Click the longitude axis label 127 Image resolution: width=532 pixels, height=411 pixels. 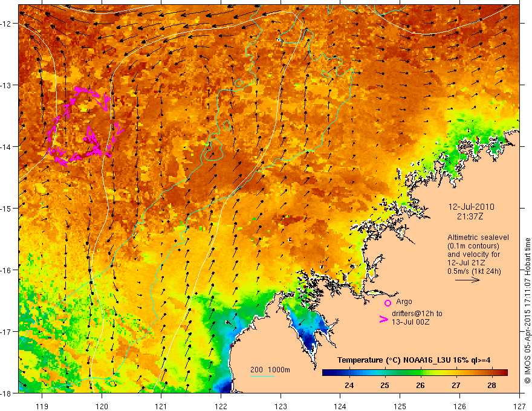[x=519, y=406]
